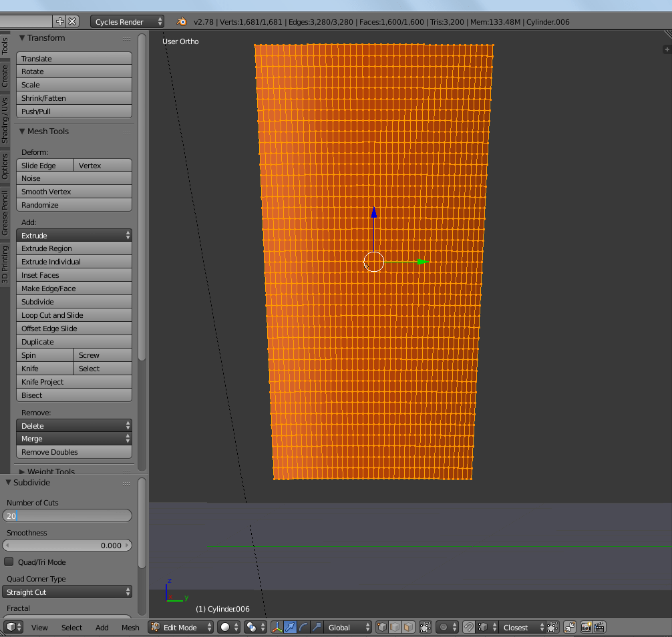Open the Straight Cut corner type dropdown
Image resolution: width=672 pixels, height=637 pixels.
pos(67,591)
